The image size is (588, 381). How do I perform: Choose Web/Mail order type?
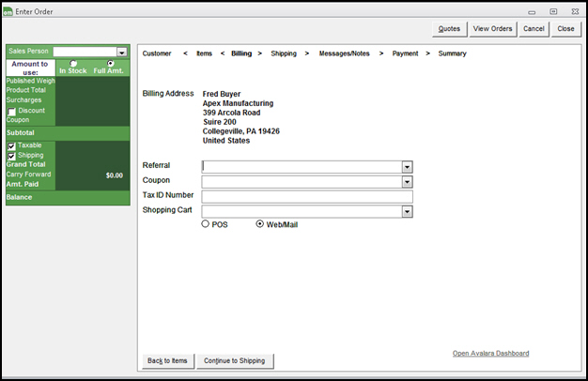tap(260, 224)
